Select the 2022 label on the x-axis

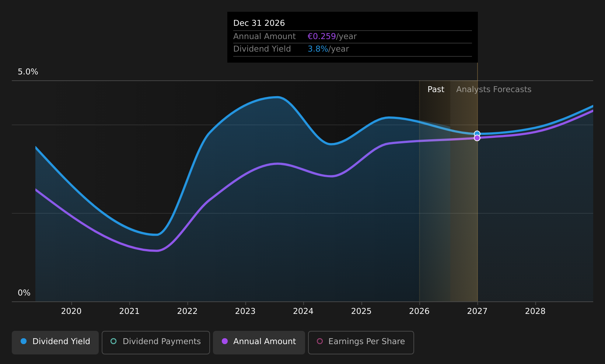click(187, 311)
